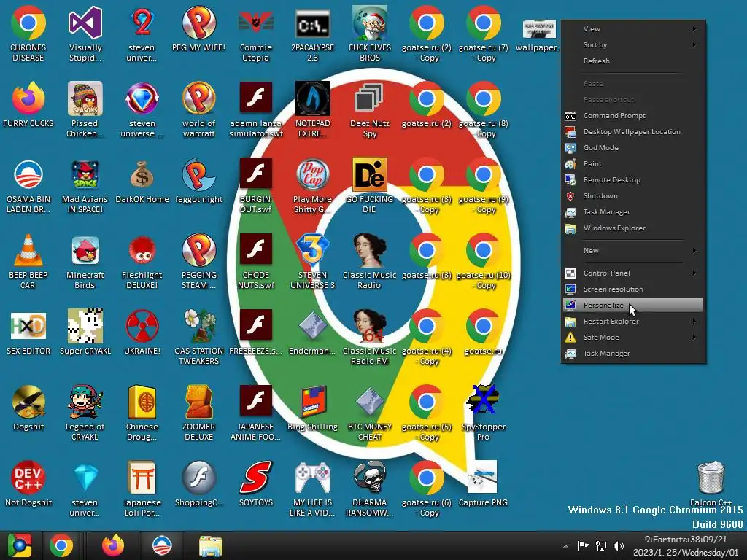This screenshot has width=747, height=560.
Task: Expand the Restart Explorer submenu
Action: (x=633, y=321)
